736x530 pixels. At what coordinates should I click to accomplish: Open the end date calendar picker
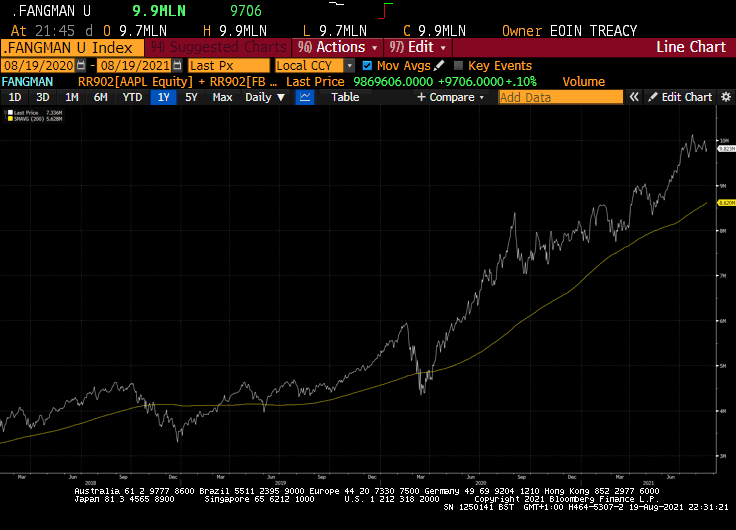pyautogui.click(x=177, y=65)
